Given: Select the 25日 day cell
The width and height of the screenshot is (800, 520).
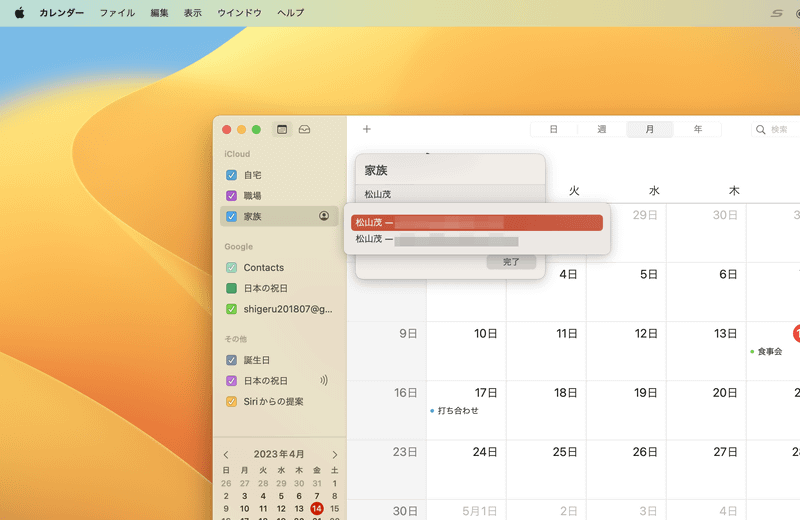Looking at the screenshot, I should (546, 469).
